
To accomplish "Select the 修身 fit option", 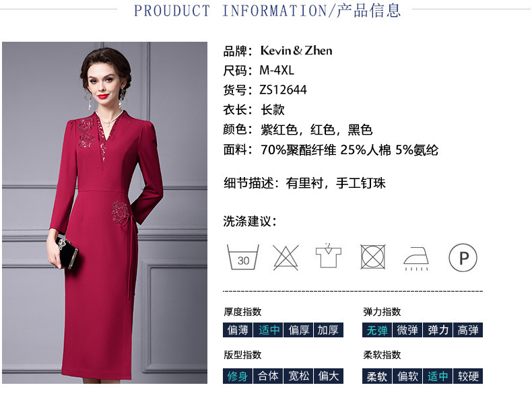I will coord(238,376).
